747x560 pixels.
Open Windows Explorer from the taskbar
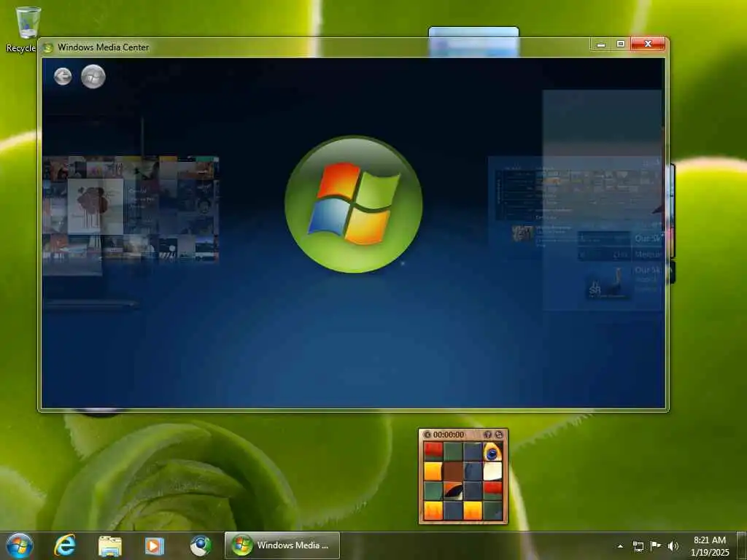(110, 545)
